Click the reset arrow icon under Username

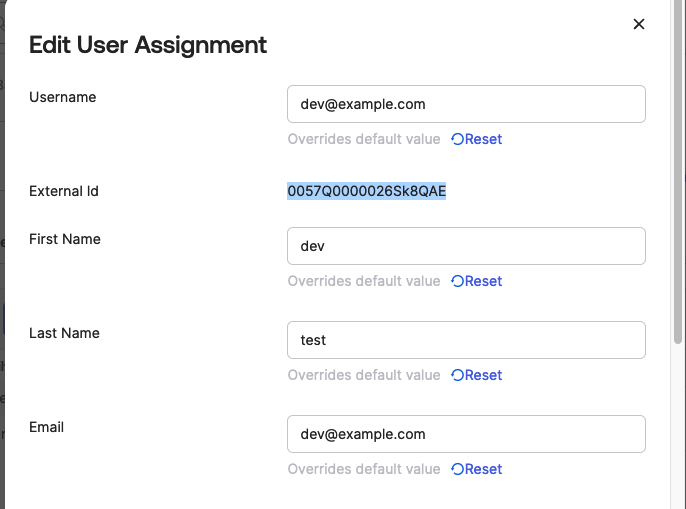[x=457, y=139]
